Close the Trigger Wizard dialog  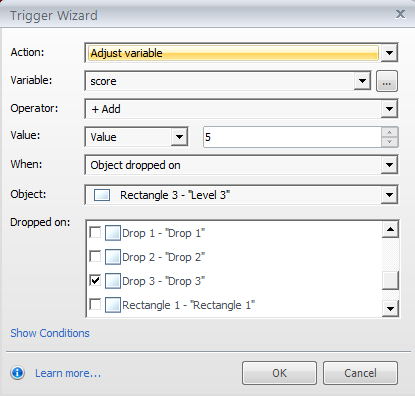pos(400,14)
